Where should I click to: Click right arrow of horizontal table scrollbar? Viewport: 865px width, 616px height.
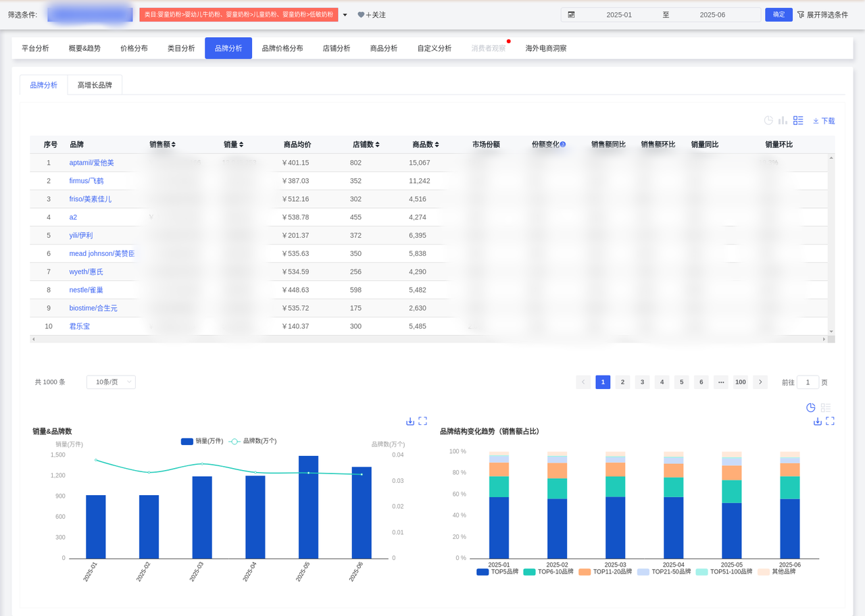(x=824, y=339)
